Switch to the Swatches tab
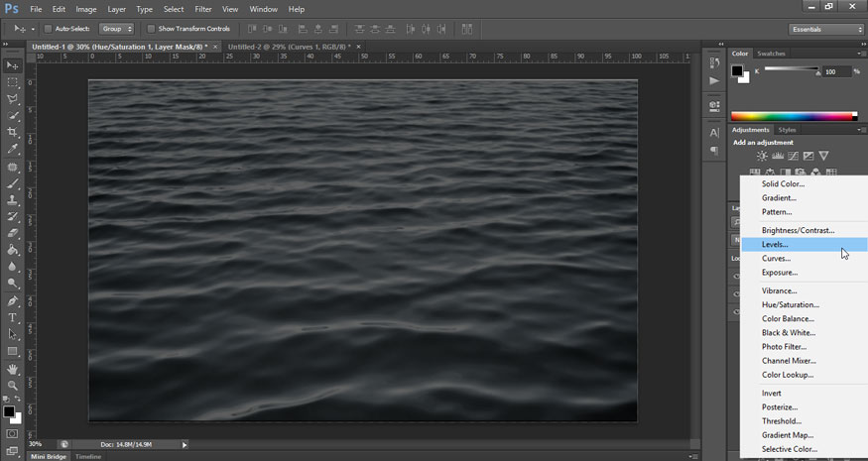 pyautogui.click(x=771, y=54)
